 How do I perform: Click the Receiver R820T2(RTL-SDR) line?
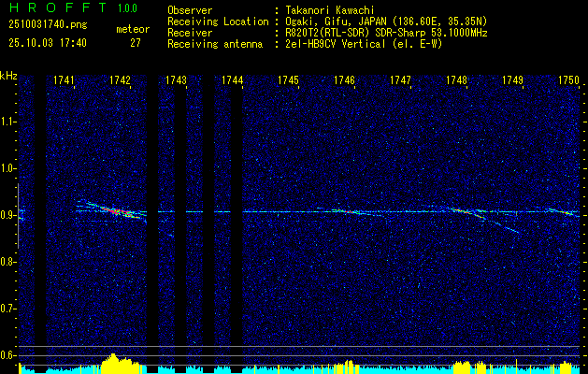pyautogui.click(x=327, y=33)
